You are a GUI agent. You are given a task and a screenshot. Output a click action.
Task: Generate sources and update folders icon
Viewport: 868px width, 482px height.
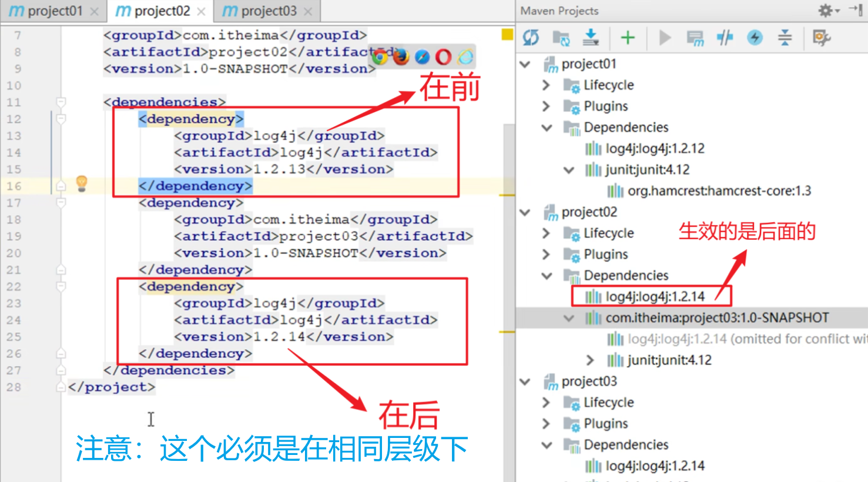click(561, 38)
